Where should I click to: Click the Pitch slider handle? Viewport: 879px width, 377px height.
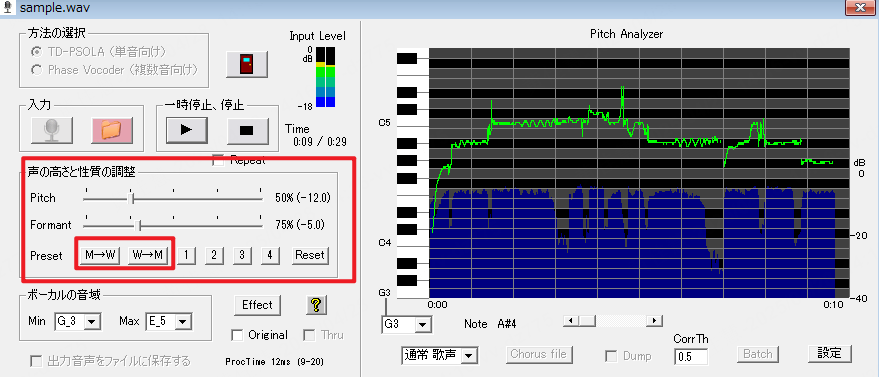pos(131,198)
